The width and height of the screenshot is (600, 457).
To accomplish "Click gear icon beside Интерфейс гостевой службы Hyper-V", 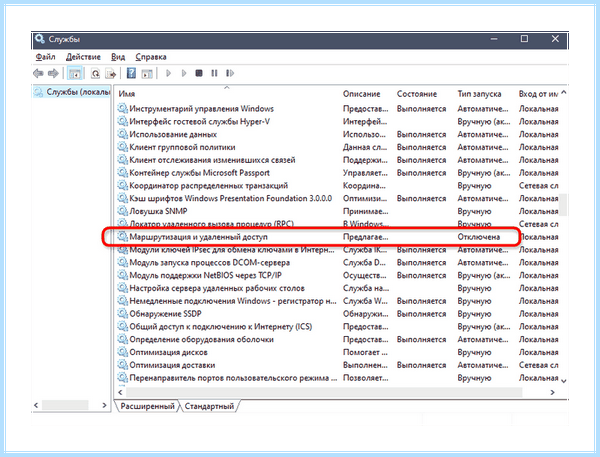I will 122,121.
